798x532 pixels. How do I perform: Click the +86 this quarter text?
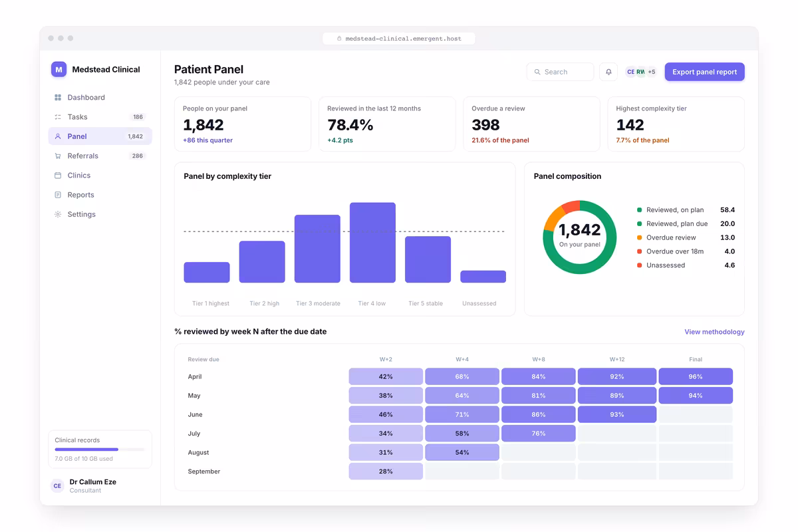click(207, 140)
